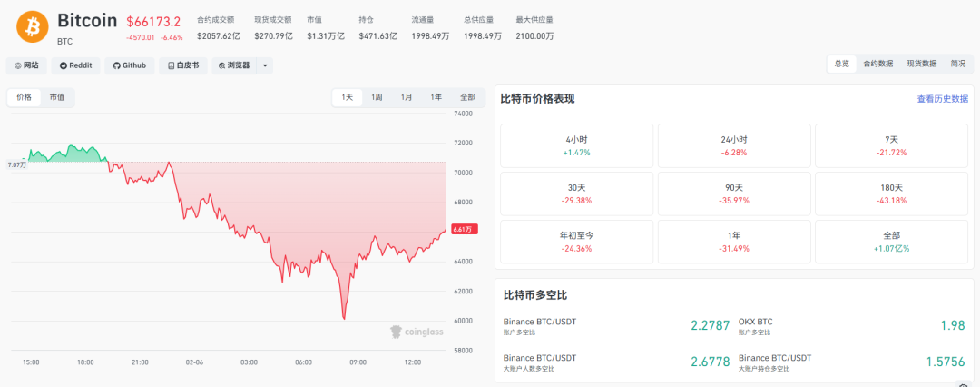Click the coinglass watermark logo
Image resolution: width=980 pixels, height=387 pixels.
click(416, 332)
